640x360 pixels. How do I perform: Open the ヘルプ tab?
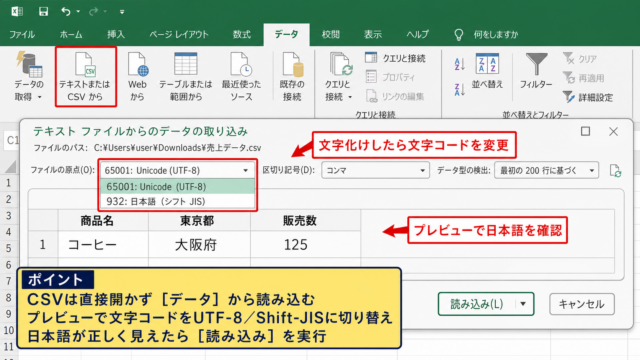tap(418, 35)
